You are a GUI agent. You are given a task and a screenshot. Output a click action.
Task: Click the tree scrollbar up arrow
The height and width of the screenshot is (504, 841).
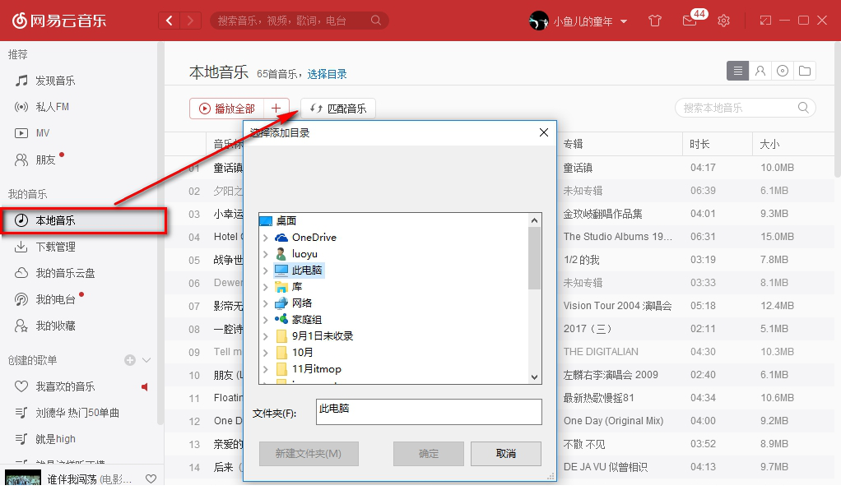coord(534,220)
